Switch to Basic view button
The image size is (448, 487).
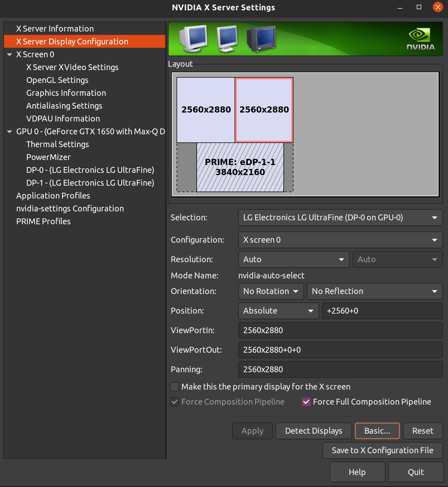[x=377, y=431]
